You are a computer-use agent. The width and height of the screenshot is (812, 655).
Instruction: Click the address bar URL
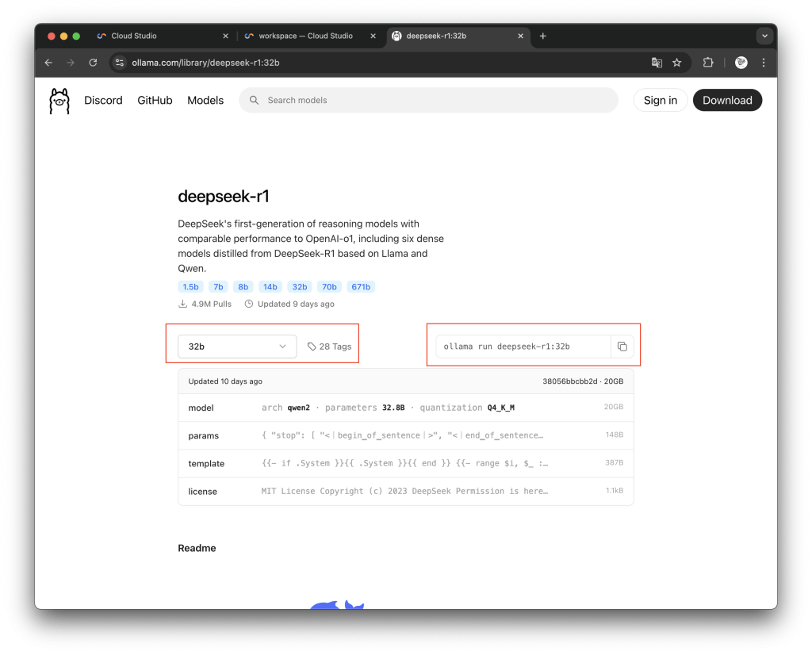[205, 63]
